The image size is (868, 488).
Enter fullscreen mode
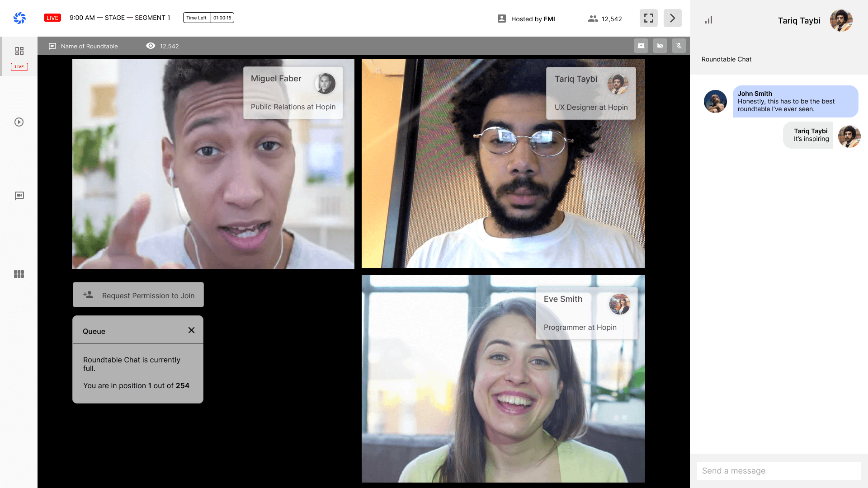tap(648, 18)
